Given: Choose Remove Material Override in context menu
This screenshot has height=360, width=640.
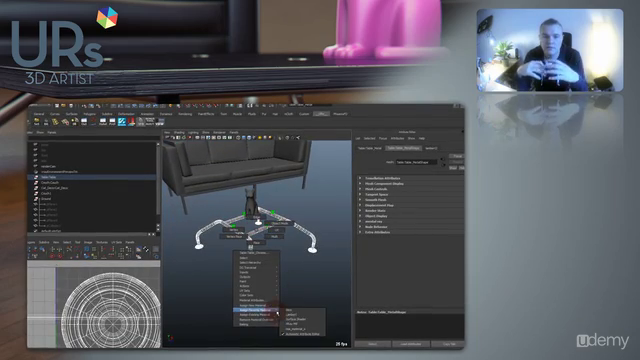Looking at the screenshot, I should click(256, 320).
